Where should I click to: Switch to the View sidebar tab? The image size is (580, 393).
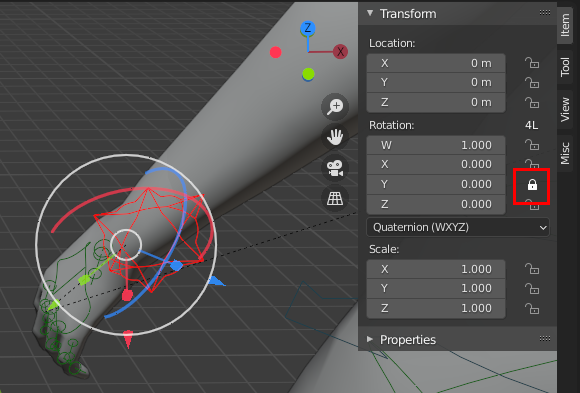565,110
